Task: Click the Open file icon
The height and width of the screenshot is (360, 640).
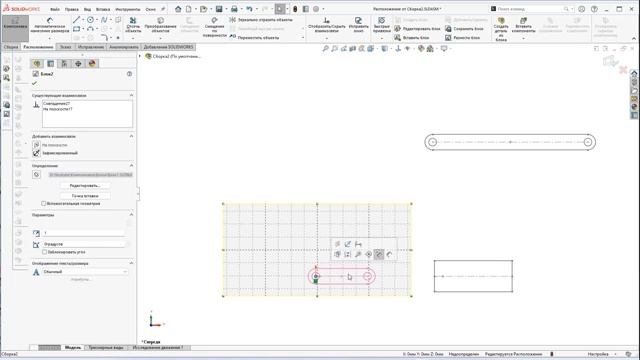Action: click(x=203, y=9)
